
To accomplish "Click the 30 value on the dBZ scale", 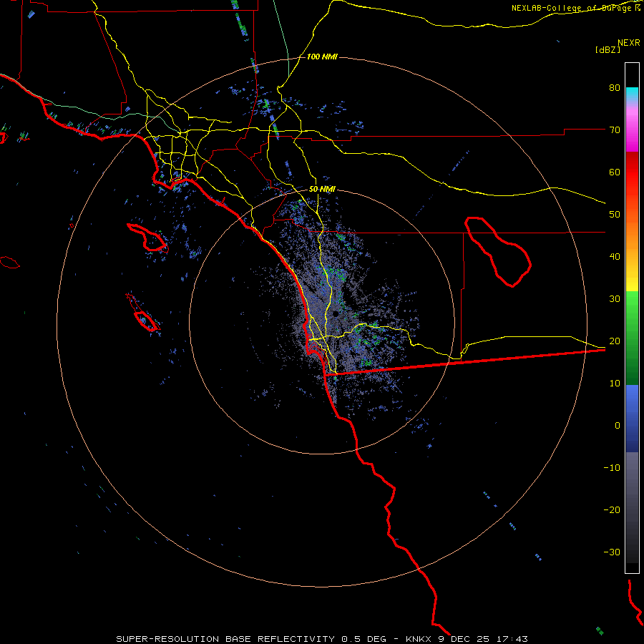I will coord(615,299).
